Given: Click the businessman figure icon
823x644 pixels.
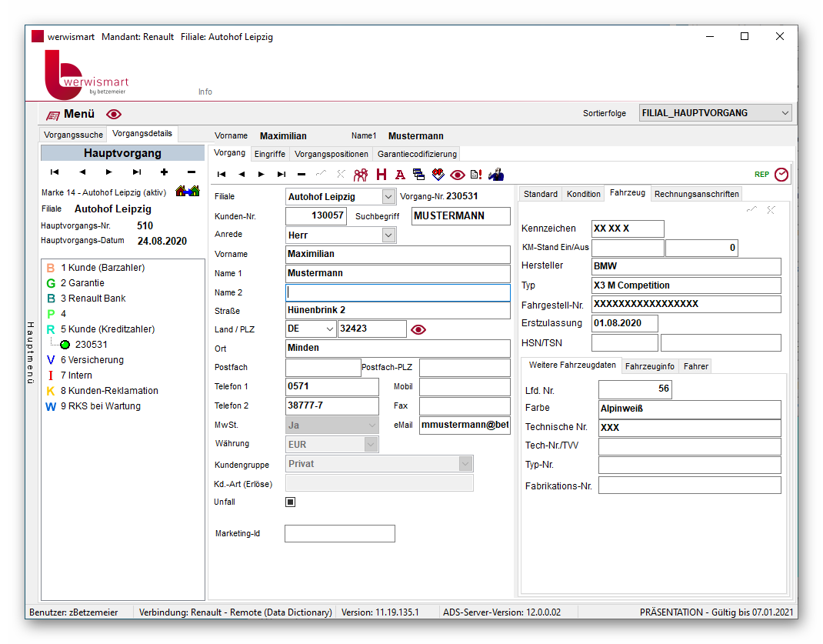Looking at the screenshot, I should click(496, 175).
